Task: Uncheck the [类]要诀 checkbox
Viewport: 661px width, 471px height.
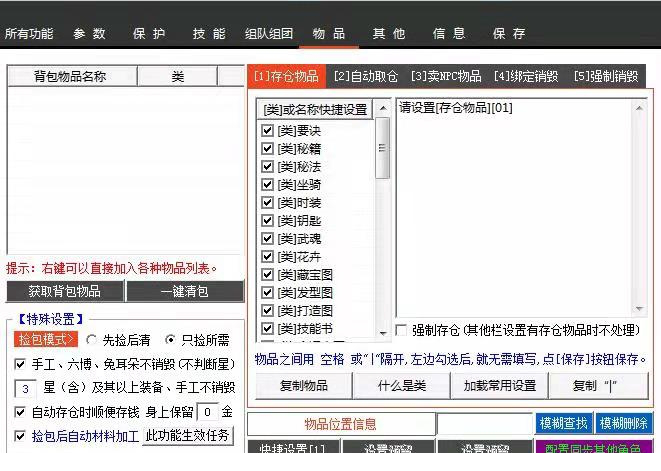Action: (267, 130)
